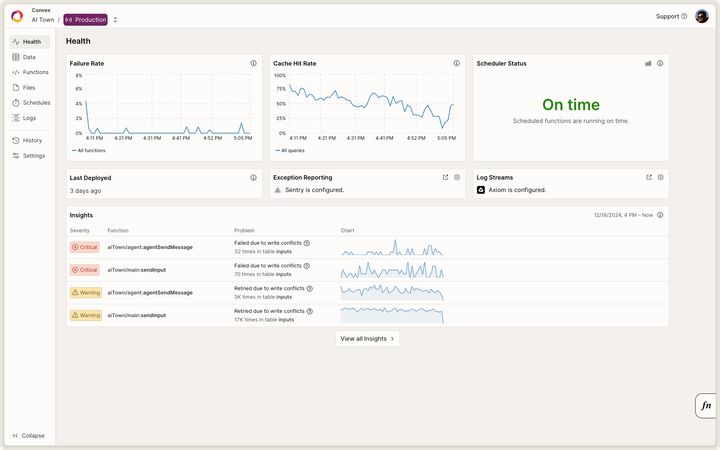Open the Production deployment dropdown

[85, 20]
